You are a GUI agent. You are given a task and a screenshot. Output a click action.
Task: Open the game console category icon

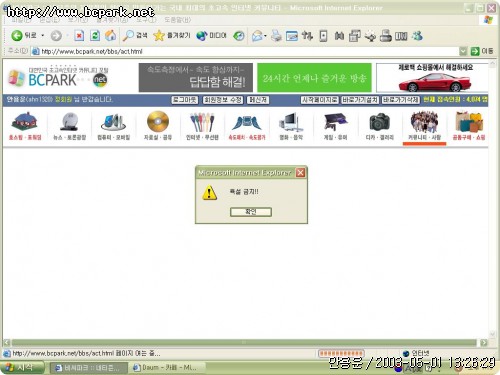335,126
